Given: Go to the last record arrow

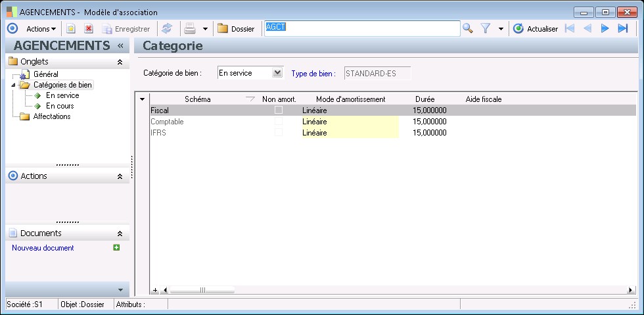Looking at the screenshot, I should 623,28.
